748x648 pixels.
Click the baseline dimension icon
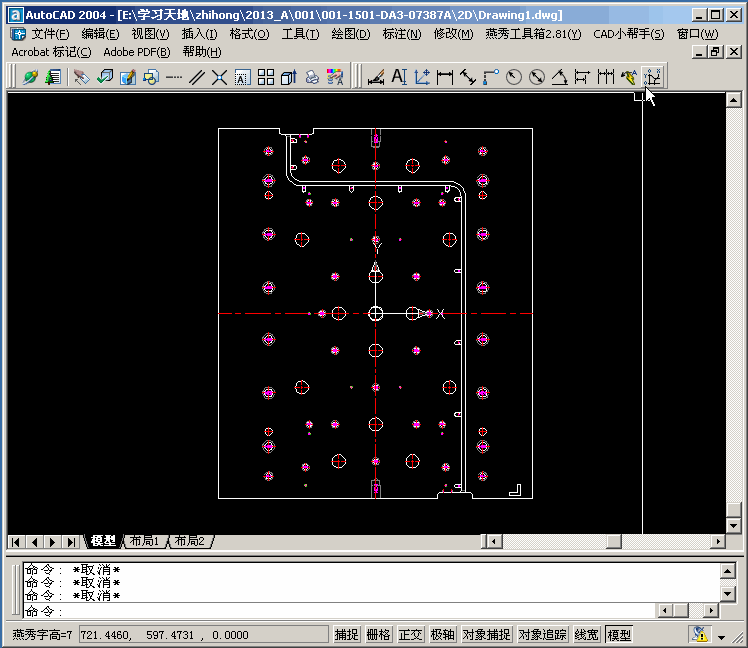pyautogui.click(x=583, y=77)
